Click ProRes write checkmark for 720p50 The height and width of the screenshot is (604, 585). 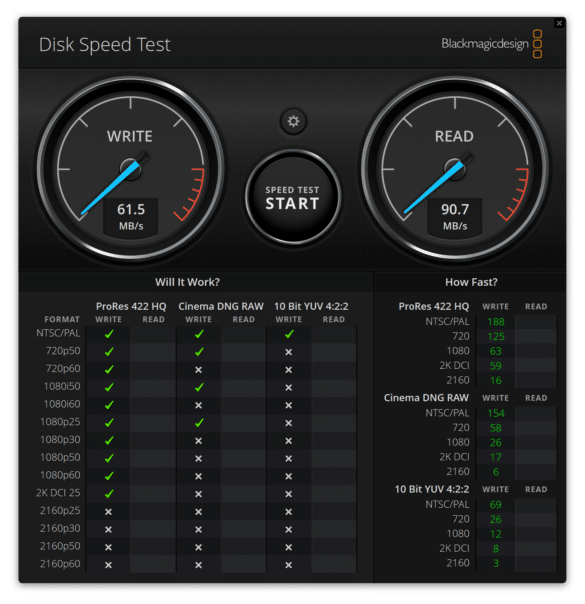[109, 351]
